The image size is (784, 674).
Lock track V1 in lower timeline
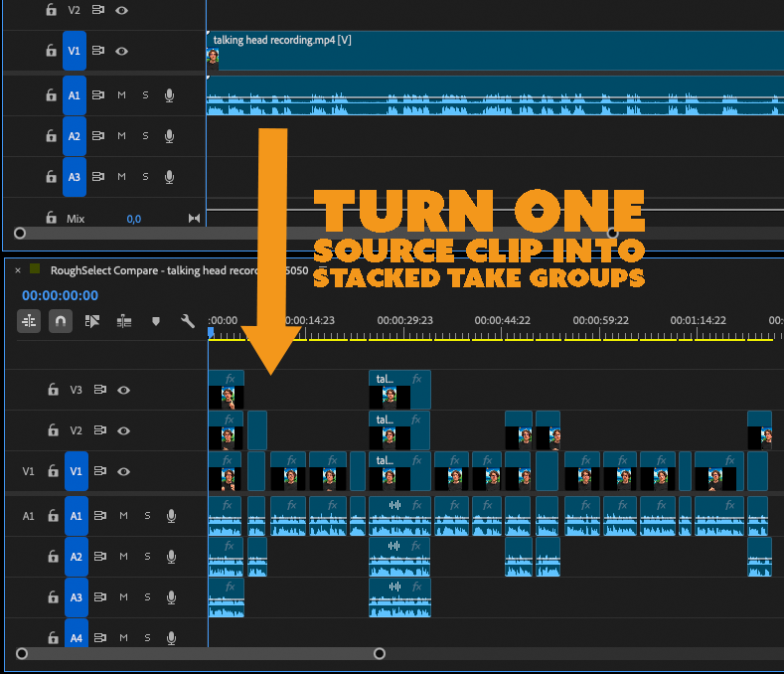click(53, 471)
